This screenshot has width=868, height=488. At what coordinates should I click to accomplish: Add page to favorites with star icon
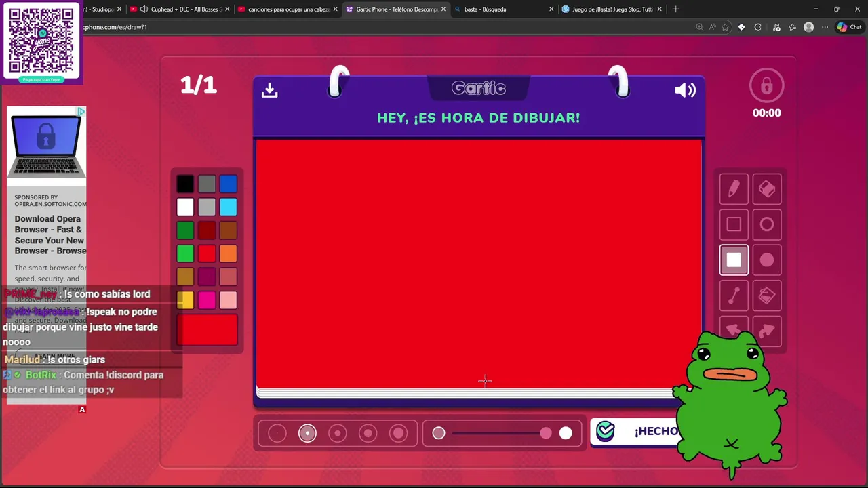pyautogui.click(x=725, y=27)
